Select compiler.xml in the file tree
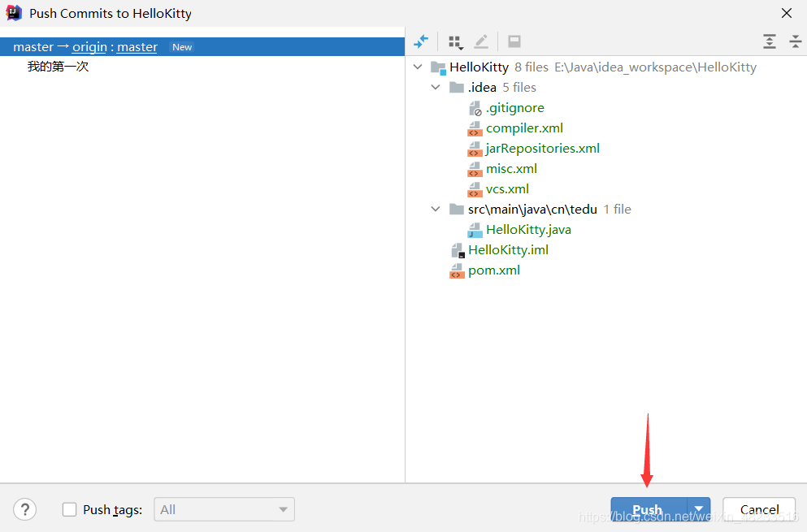The height and width of the screenshot is (532, 807). pos(524,128)
